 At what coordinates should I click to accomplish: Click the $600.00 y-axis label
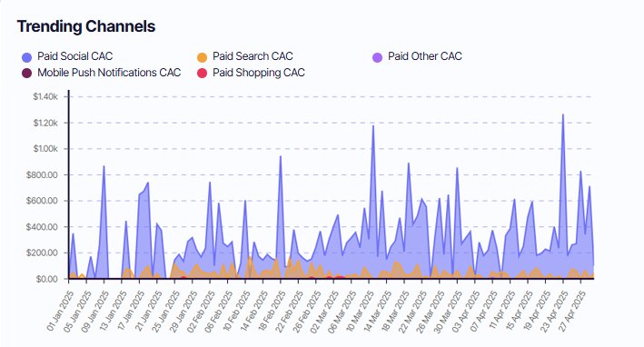(x=42, y=201)
